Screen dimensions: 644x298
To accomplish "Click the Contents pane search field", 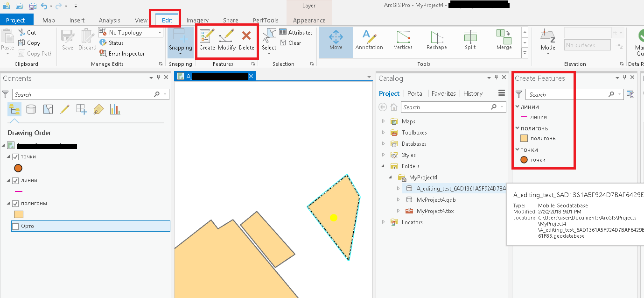I will (x=91, y=94).
